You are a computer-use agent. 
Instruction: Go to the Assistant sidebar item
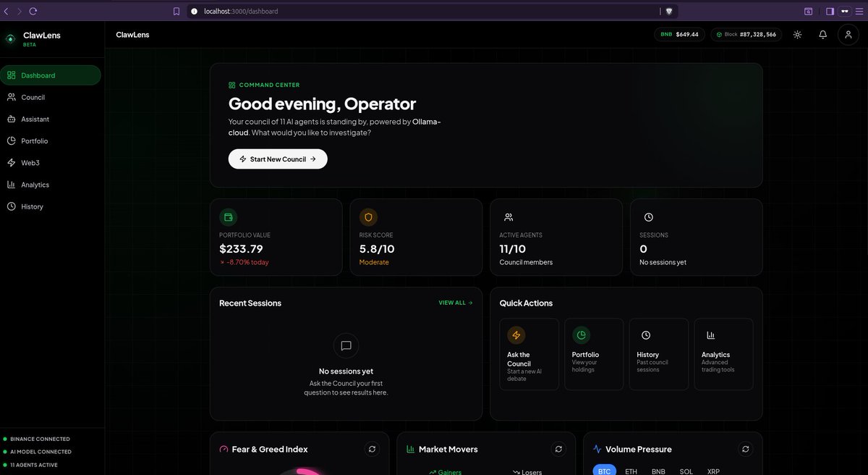click(51, 119)
